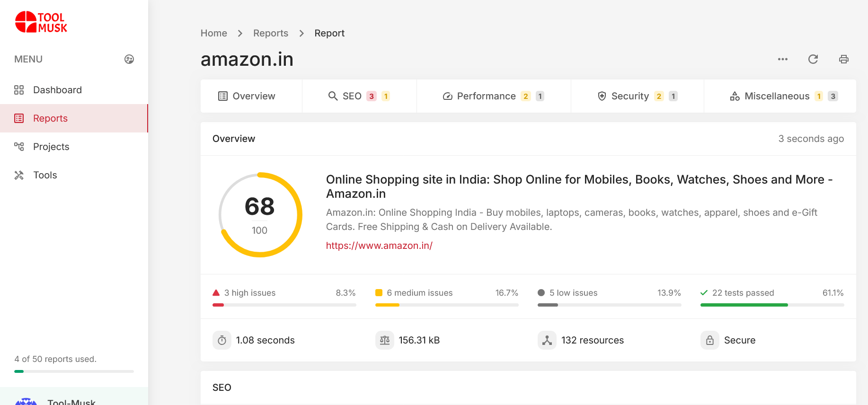Click the refresh report icon
868x405 pixels.
click(x=813, y=59)
